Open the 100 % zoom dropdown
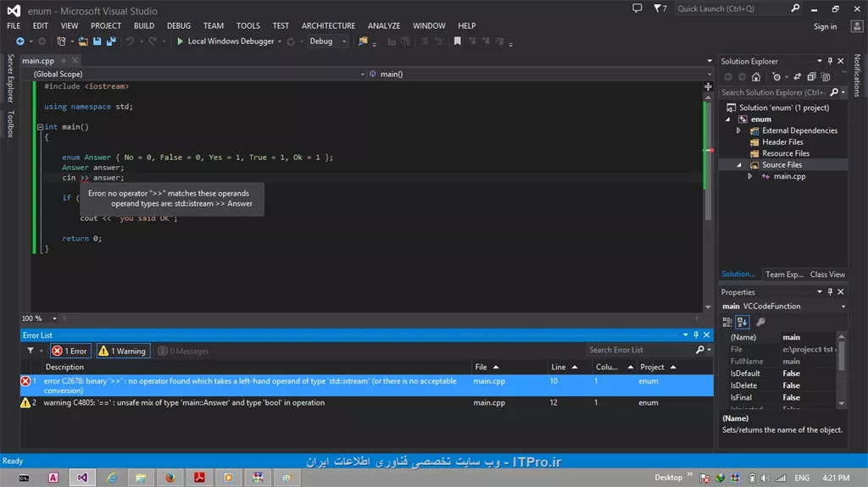The width and height of the screenshot is (868, 487). tap(54, 318)
